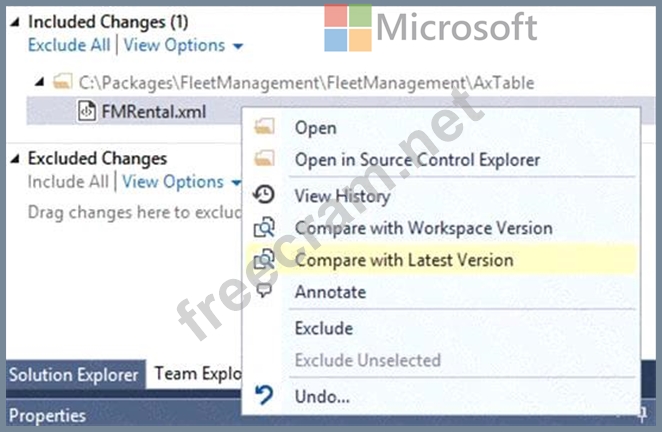Collapse the Included Changes section

(x=15, y=21)
